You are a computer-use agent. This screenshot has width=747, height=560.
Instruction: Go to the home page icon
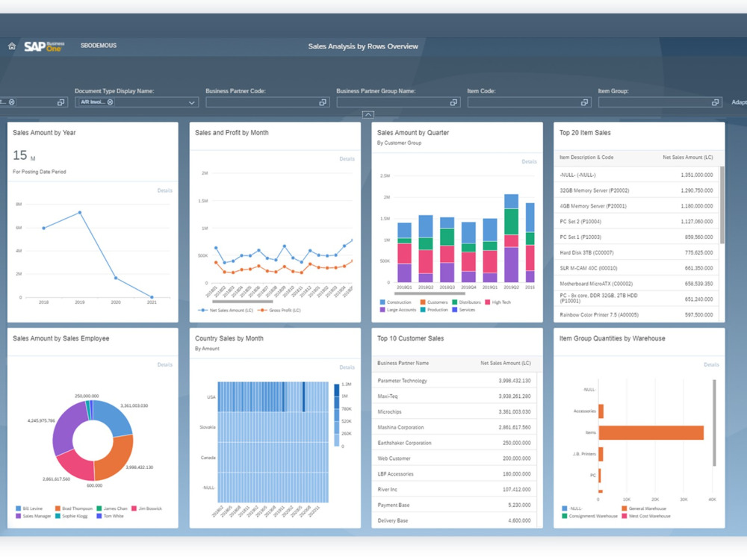(x=12, y=46)
